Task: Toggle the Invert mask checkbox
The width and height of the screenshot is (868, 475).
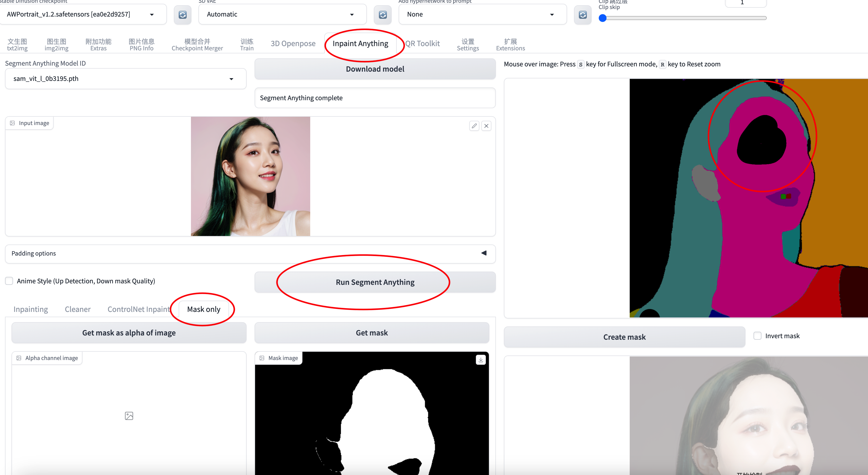Action: (757, 335)
